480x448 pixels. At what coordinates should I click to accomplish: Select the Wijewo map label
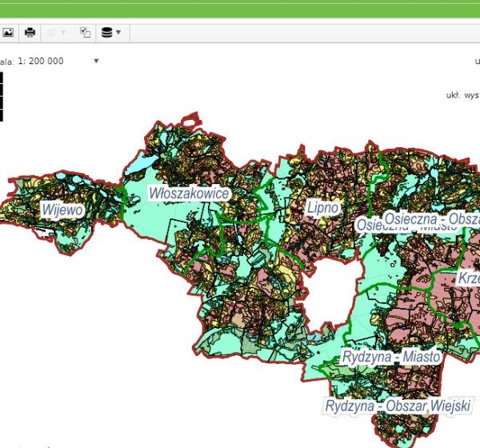pos(62,210)
